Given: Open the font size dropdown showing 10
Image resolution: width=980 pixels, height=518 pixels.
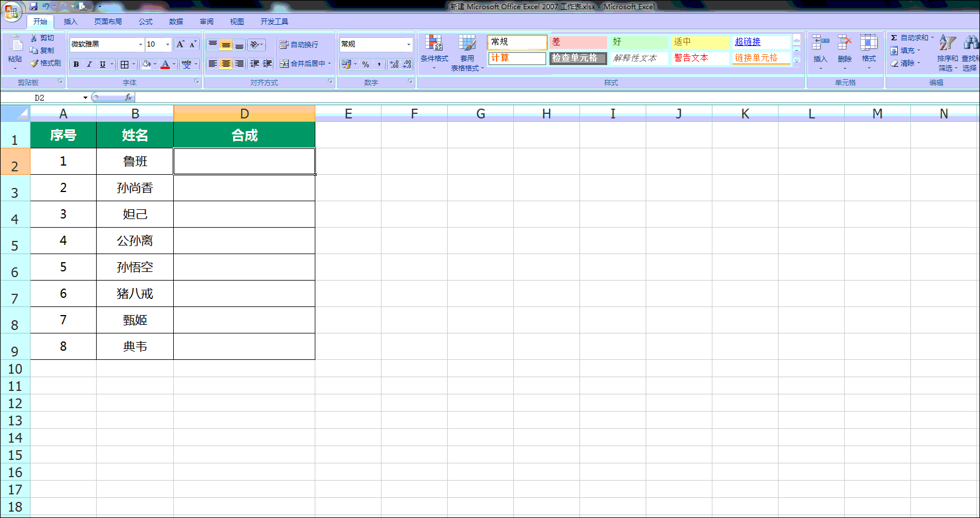Looking at the screenshot, I should pos(167,44).
